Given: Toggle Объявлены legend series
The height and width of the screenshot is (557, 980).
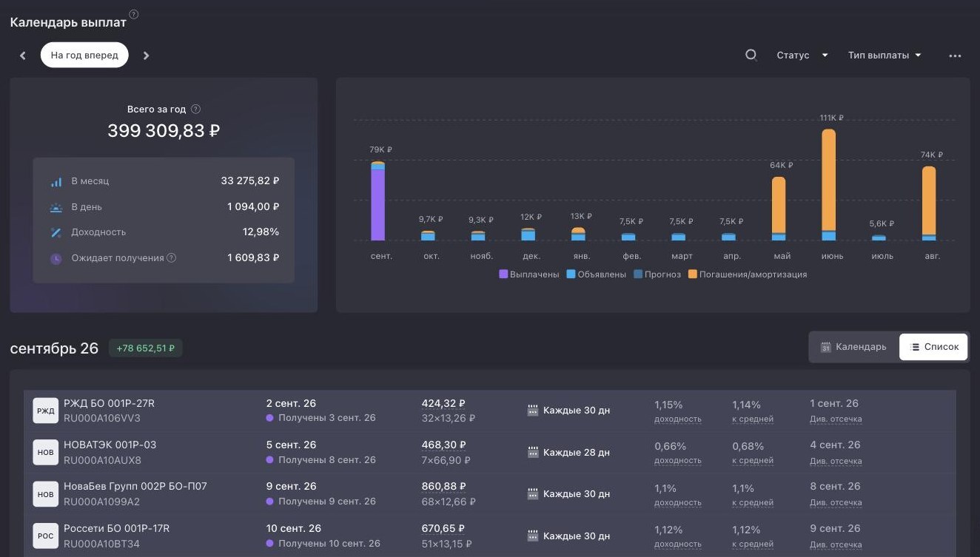Looking at the screenshot, I should 597,274.
